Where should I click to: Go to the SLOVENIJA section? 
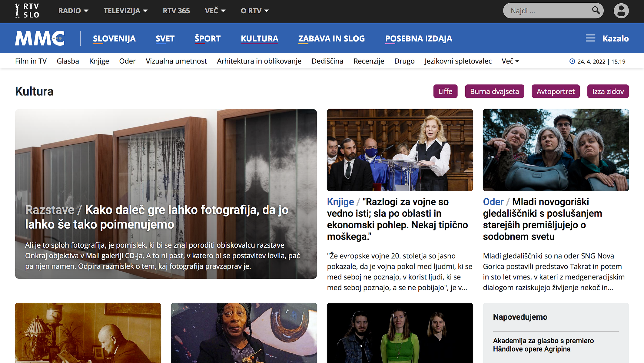pyautogui.click(x=114, y=38)
